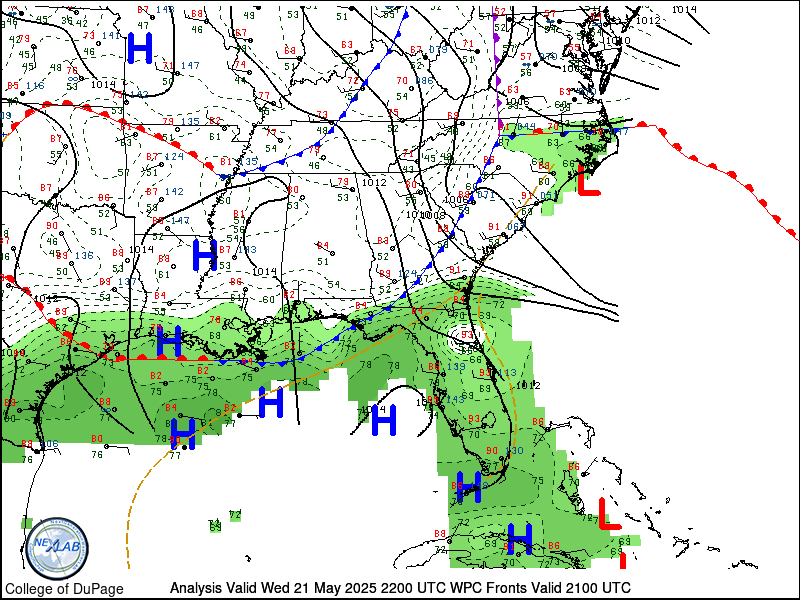This screenshot has width=800, height=600.
Task: Click the blue 044 pressure reading in North Carolina
Action: 526,127
